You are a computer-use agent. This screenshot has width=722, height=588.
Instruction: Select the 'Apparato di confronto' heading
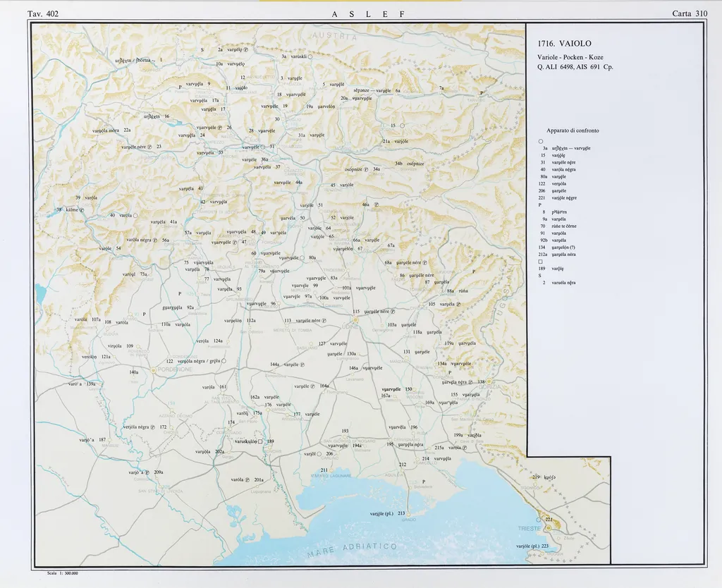573,130
